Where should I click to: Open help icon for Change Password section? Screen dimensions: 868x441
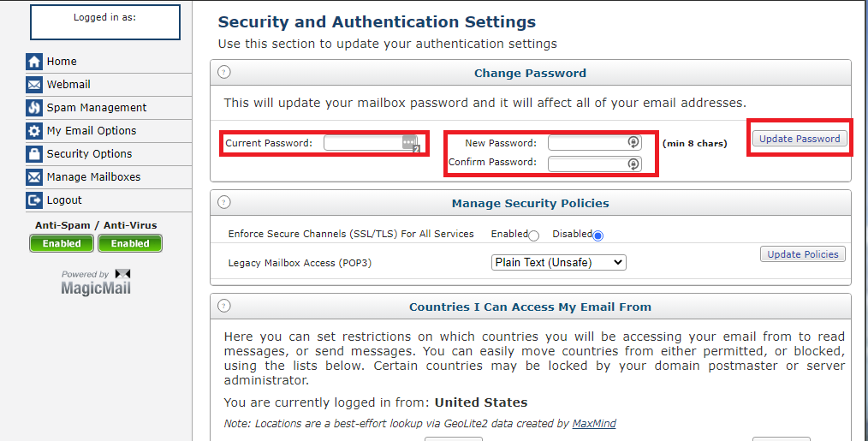[224, 72]
